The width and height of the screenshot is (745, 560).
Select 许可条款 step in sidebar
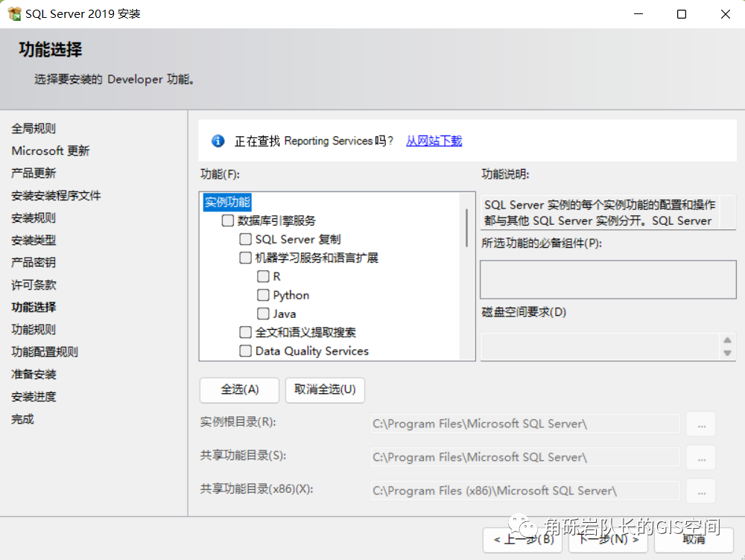pyautogui.click(x=34, y=284)
